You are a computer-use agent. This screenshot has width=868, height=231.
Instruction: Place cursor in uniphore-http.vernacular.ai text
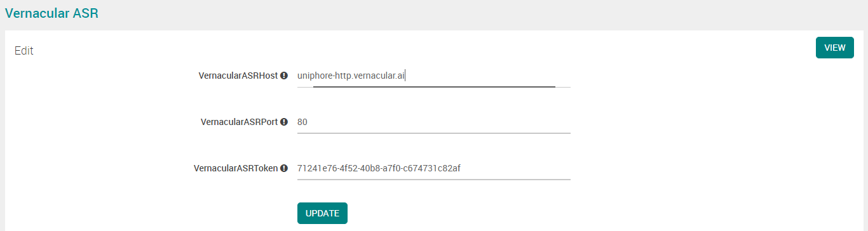[351, 76]
